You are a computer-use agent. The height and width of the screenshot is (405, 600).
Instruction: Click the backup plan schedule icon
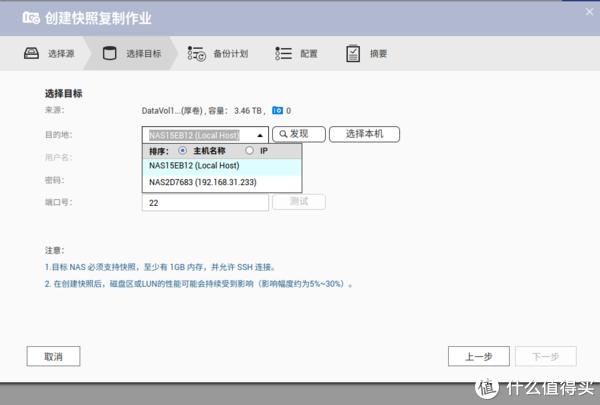[197, 54]
